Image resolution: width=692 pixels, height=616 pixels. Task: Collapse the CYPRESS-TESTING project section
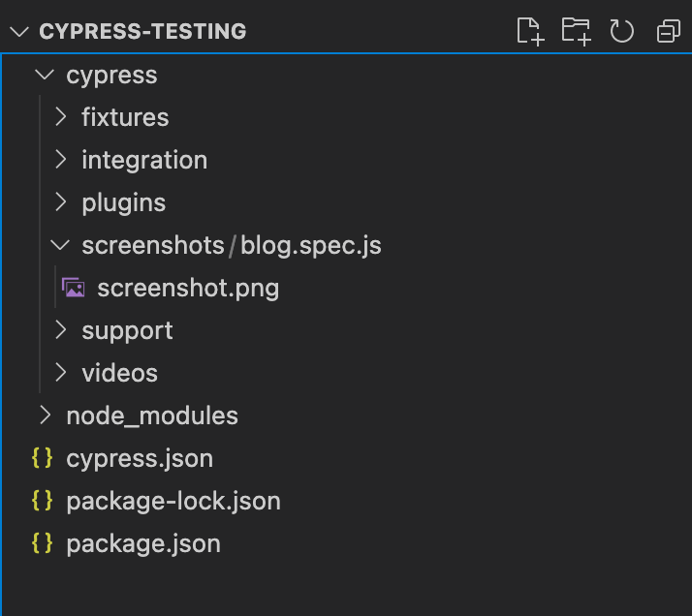point(18,31)
